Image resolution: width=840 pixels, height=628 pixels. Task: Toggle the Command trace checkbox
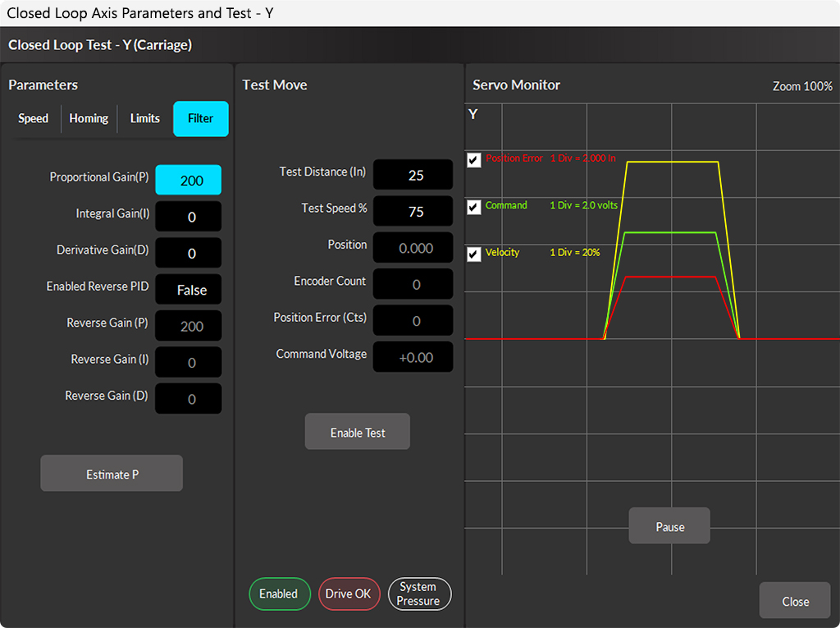474,207
